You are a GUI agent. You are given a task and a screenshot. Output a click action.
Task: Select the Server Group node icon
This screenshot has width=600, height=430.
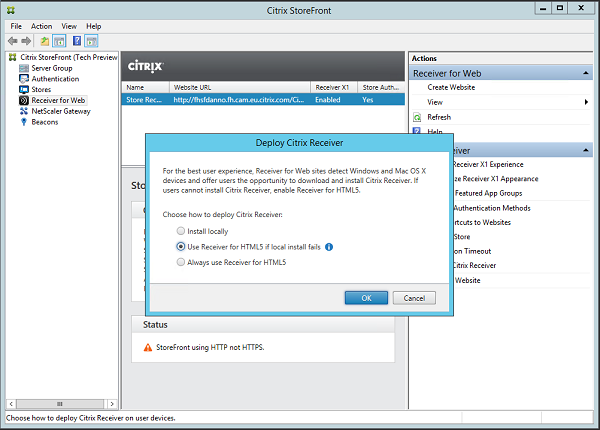tap(24, 68)
